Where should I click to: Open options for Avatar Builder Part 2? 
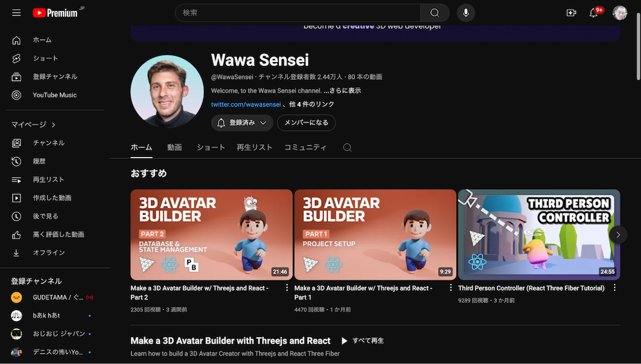coord(287,288)
